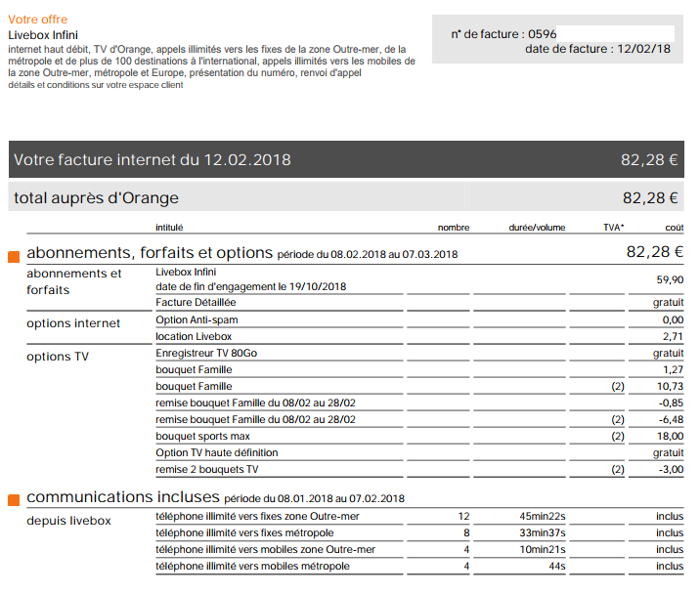The height and width of the screenshot is (594, 700).
Task: Click the orange square beside 'communications incluses'
Action: (x=14, y=500)
